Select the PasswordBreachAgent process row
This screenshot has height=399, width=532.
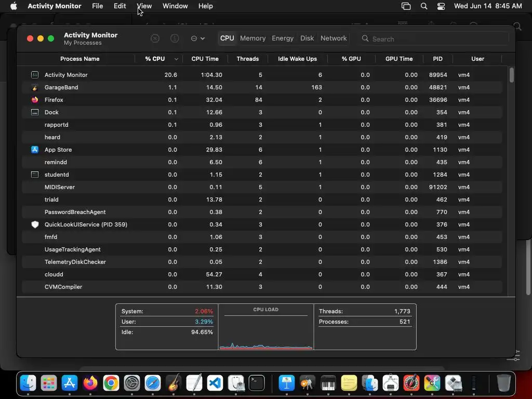262,212
